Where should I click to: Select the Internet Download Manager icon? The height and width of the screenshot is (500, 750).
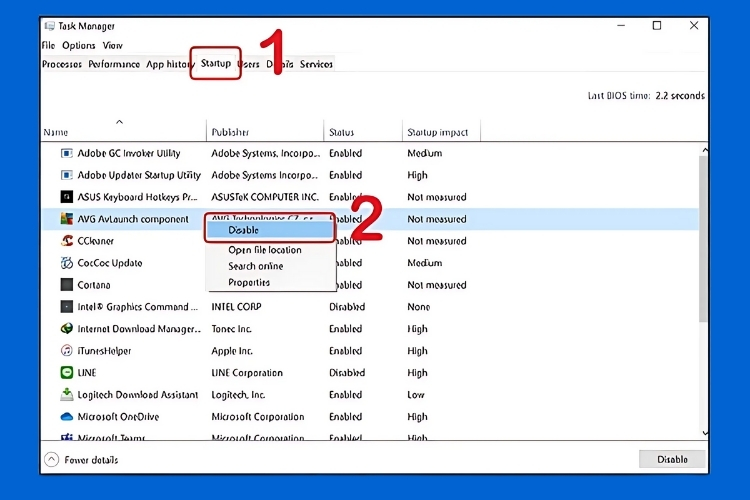tap(67, 329)
